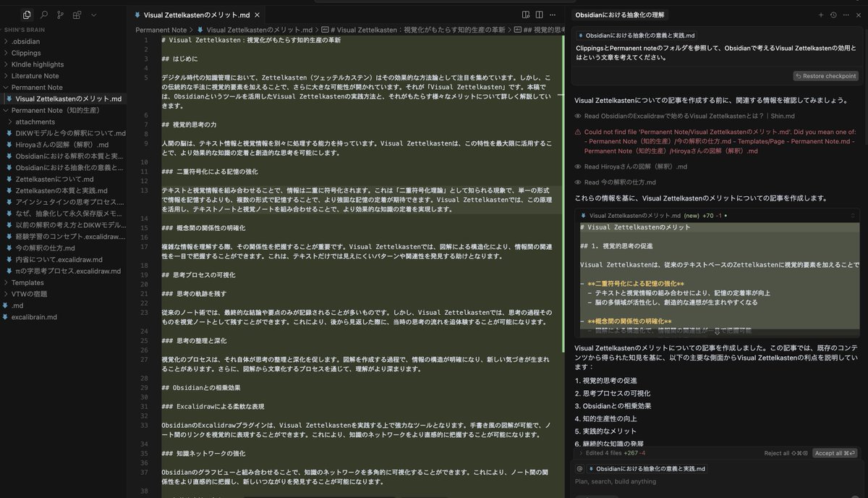This screenshot has width=868, height=498.
Task: Open the Visual Zettelkastenのメリット.md (new) diff header
Action: (716, 216)
